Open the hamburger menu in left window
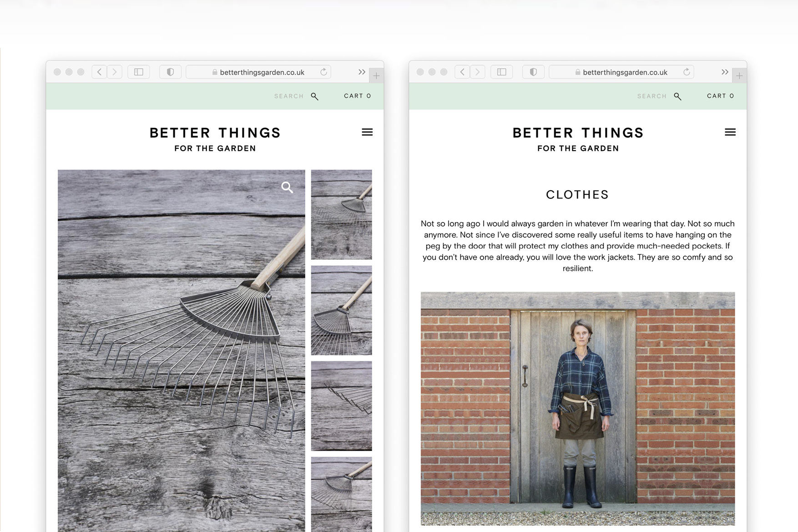Screen dimensions: 798x532 coord(367,132)
